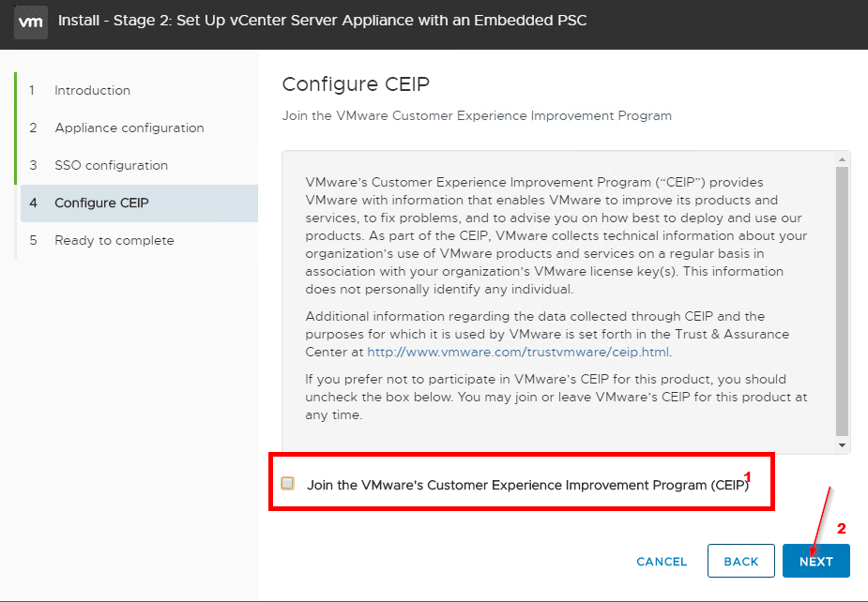This screenshot has width=868, height=602.
Task: Cancel the installation wizard
Action: 662,562
